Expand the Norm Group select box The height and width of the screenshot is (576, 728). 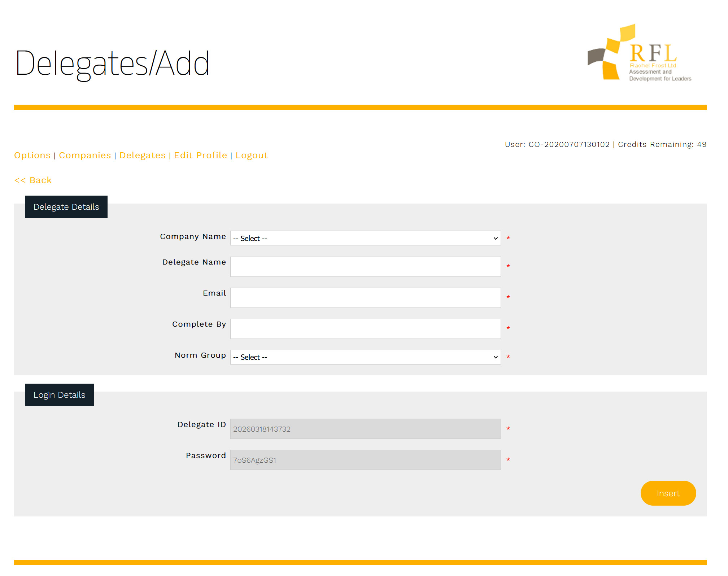point(365,357)
